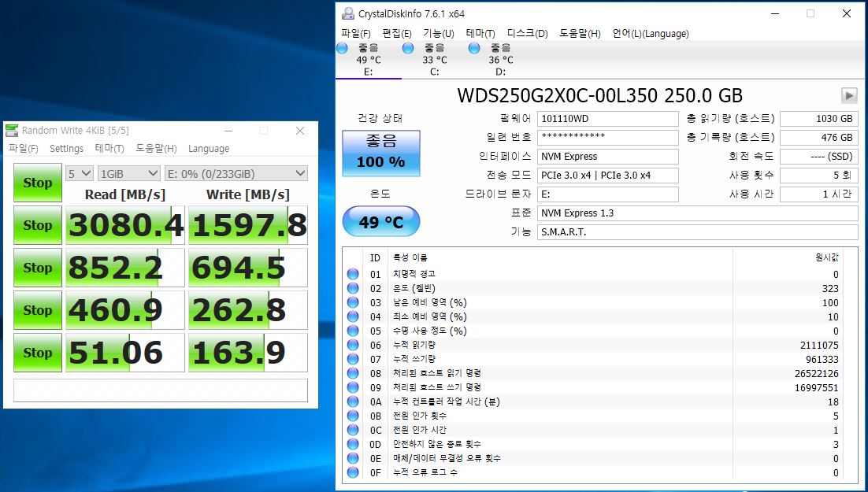Click status orb for attribute 0F
This screenshot has height=492, width=868.
pos(353,473)
